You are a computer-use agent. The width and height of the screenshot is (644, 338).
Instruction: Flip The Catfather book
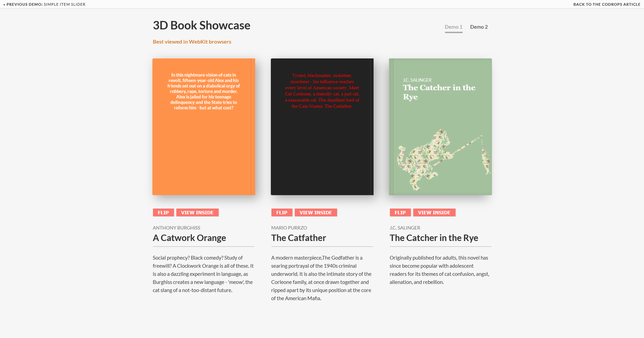pos(282,213)
